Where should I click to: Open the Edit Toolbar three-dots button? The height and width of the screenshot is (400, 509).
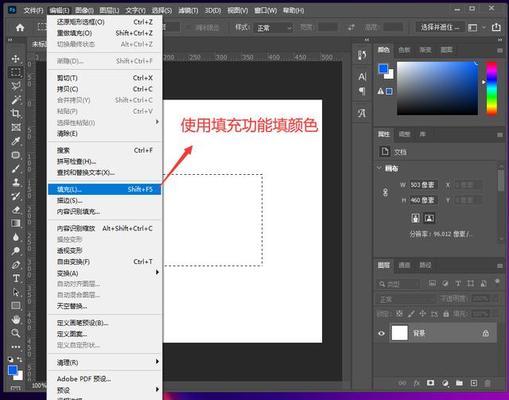point(16,347)
